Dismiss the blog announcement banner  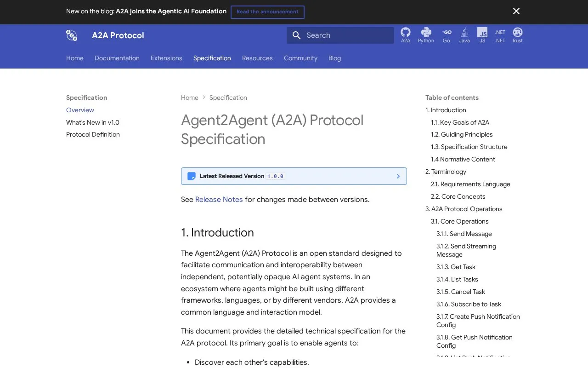click(516, 11)
